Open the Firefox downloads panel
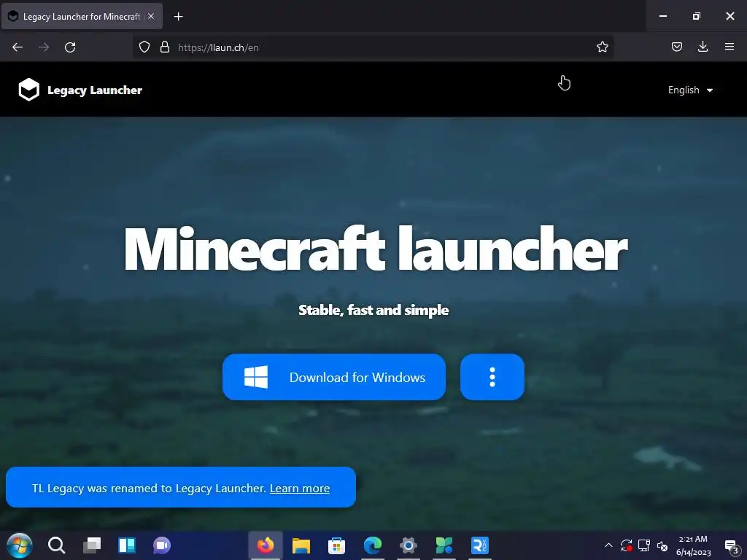This screenshot has height=560, width=747. (703, 47)
